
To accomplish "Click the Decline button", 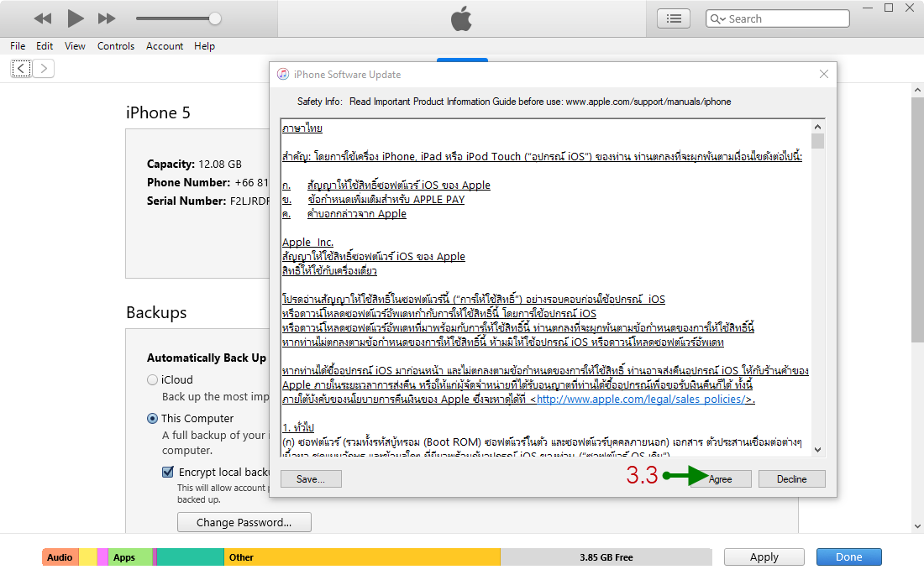I will [x=791, y=479].
